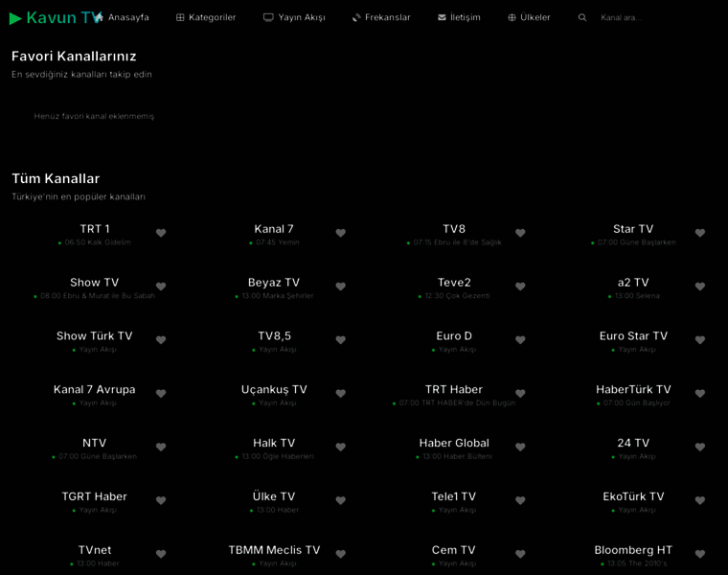Add Haber Global to favorites heart
The height and width of the screenshot is (575, 728).
point(520,447)
